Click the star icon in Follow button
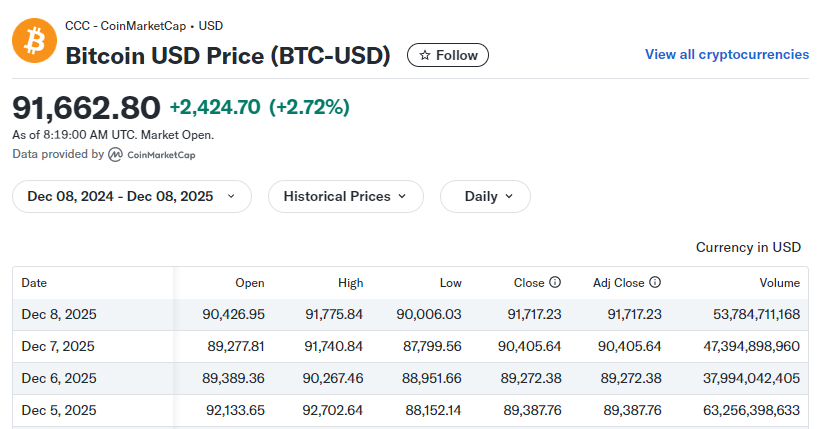This screenshot has height=429, width=827. (425, 55)
